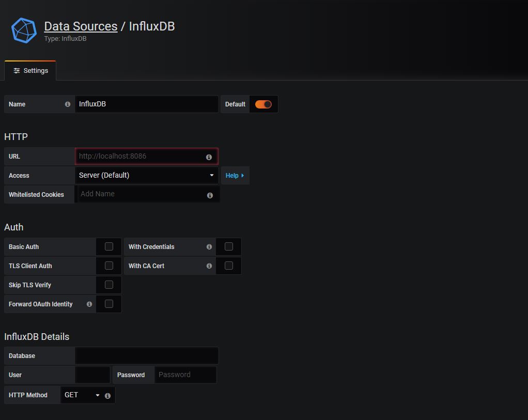Click the Database input field
This screenshot has width=528, height=420.
point(147,355)
